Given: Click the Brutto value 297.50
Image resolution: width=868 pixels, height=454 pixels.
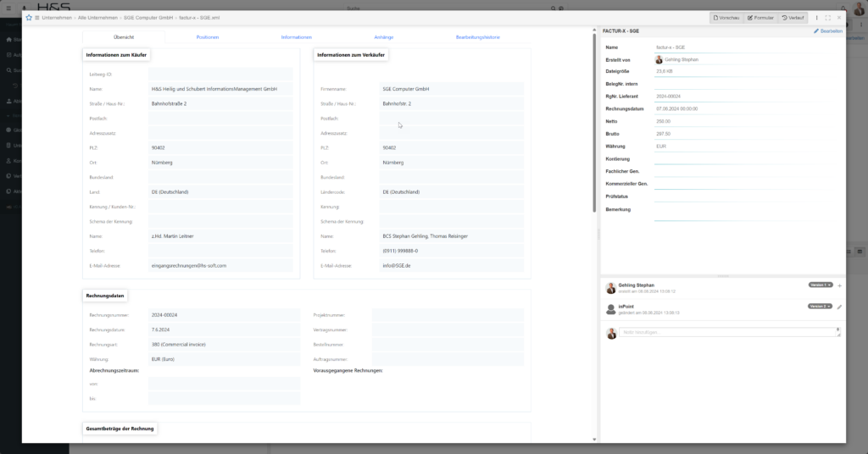Looking at the screenshot, I should pyautogui.click(x=663, y=134).
